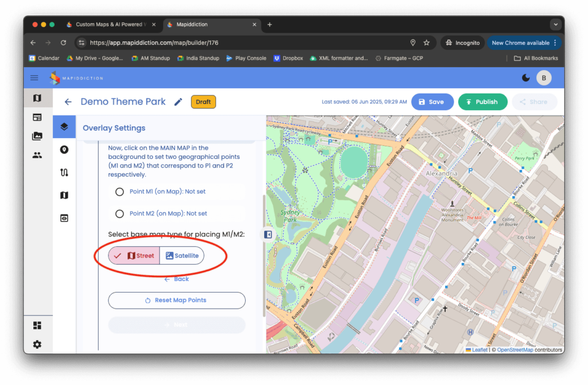588x385 pixels.
Task: Click the layers icon in the builder sidebar
Action: coord(64,127)
